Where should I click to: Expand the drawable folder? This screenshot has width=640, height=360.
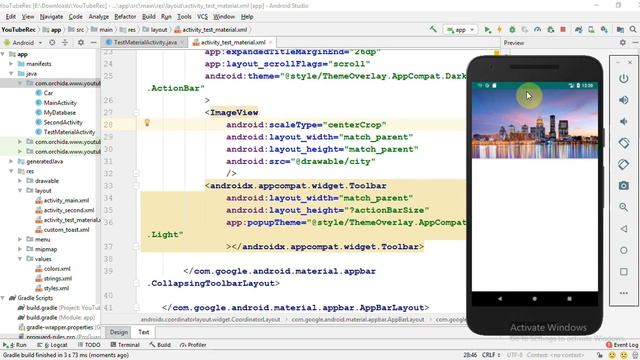click(x=20, y=181)
